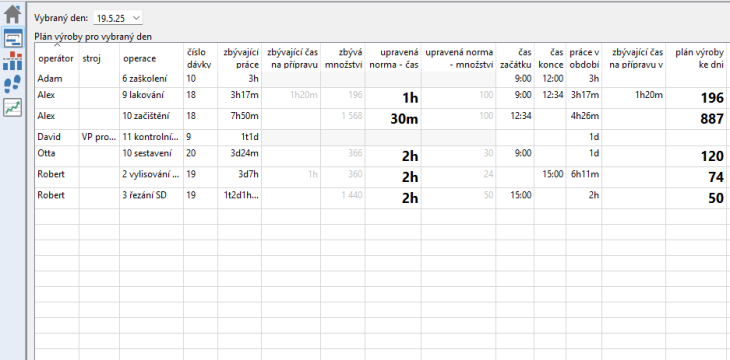Select the production plan schedule icon
Image resolution: width=730 pixels, height=360 pixels.
(x=13, y=37)
